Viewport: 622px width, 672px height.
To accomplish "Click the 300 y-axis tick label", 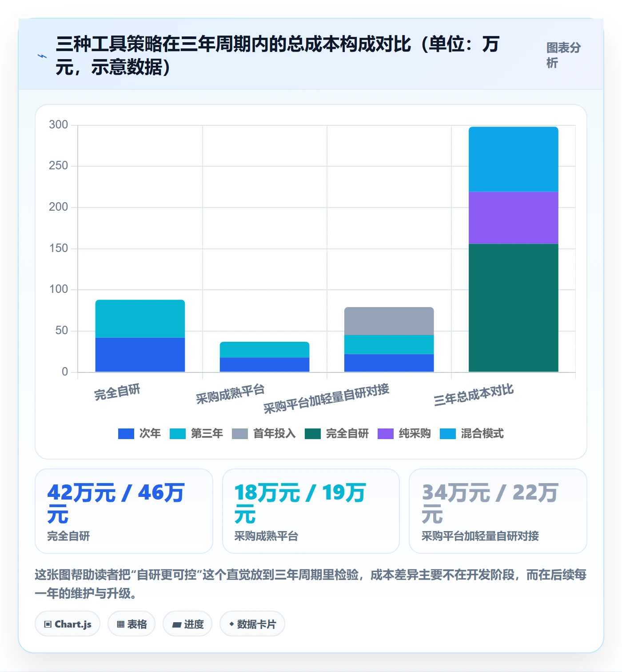I will (x=59, y=125).
